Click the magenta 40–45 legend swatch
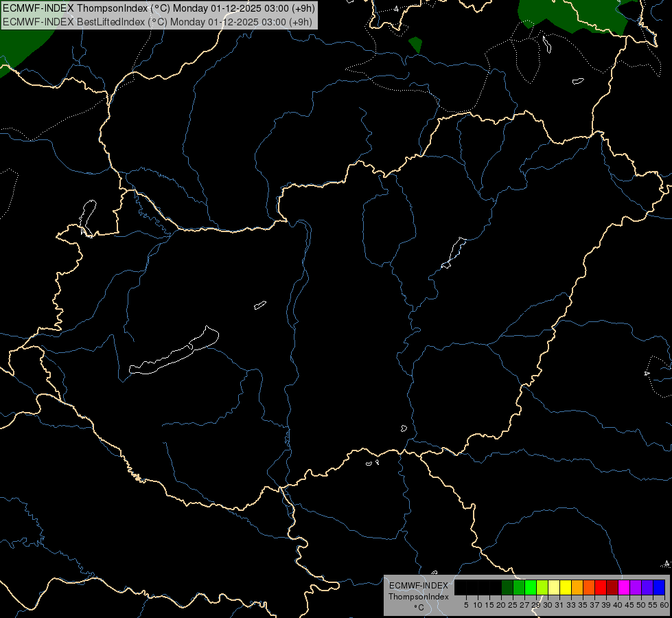The image size is (672, 618). coord(624,587)
